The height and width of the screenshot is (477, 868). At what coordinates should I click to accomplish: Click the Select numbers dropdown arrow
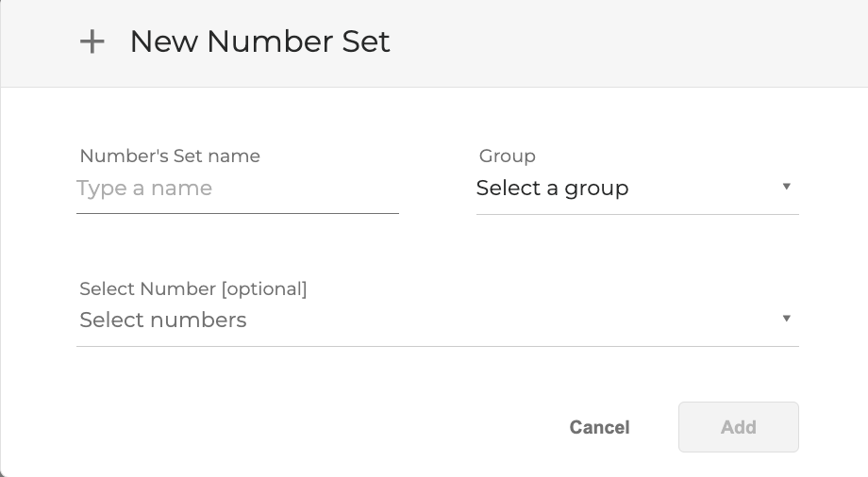(x=786, y=319)
